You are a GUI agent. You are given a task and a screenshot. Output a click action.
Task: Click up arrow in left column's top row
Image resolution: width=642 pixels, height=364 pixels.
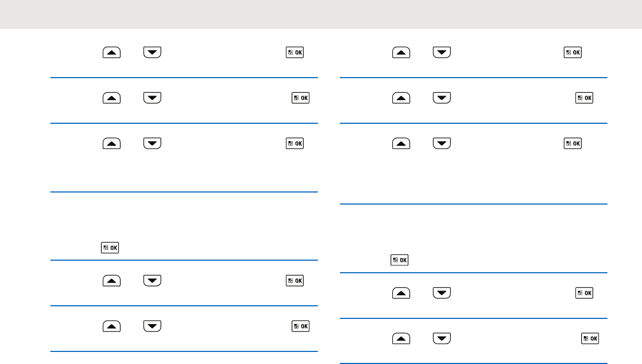pos(112,52)
